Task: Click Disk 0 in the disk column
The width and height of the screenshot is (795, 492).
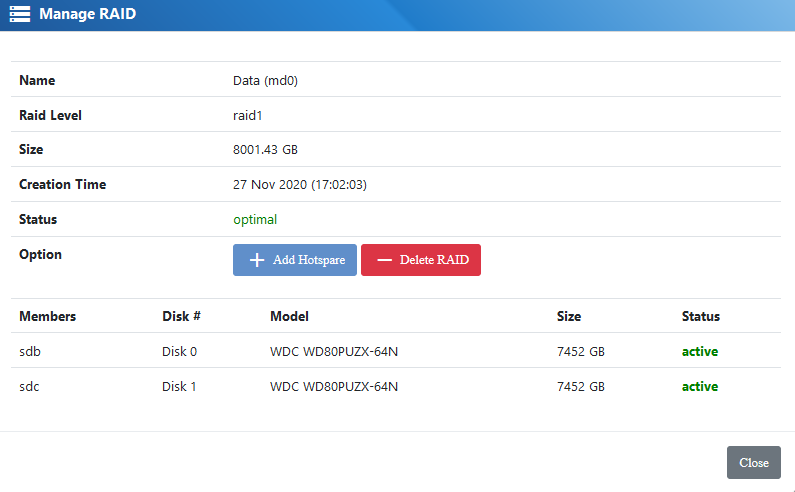Action: pos(179,351)
